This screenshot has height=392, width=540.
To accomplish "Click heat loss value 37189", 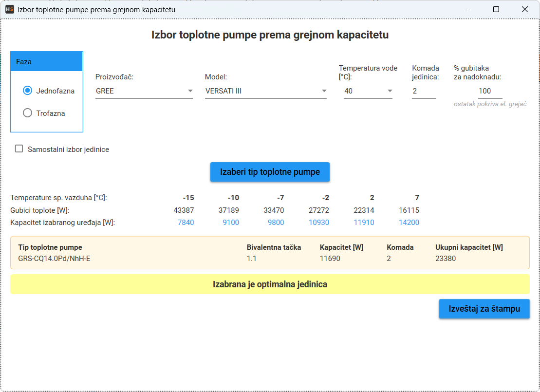I will pos(229,210).
